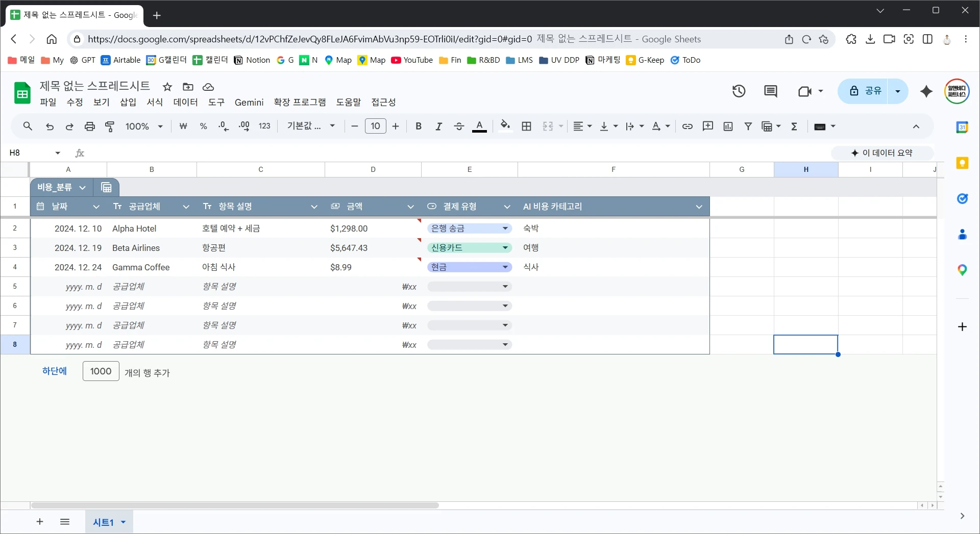Open Google Calendar side panel

pos(962,128)
